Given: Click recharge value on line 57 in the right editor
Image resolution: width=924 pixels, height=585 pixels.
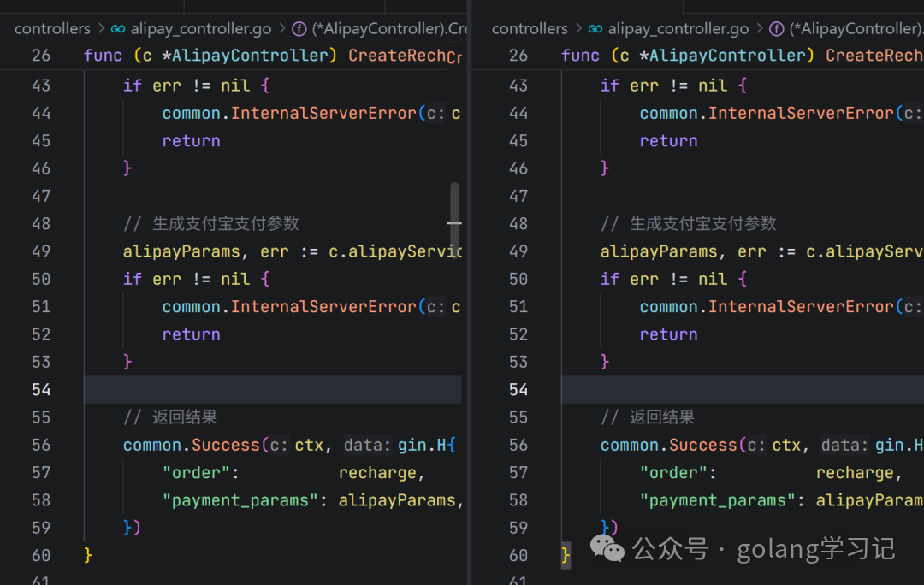Looking at the screenshot, I should (855, 472).
